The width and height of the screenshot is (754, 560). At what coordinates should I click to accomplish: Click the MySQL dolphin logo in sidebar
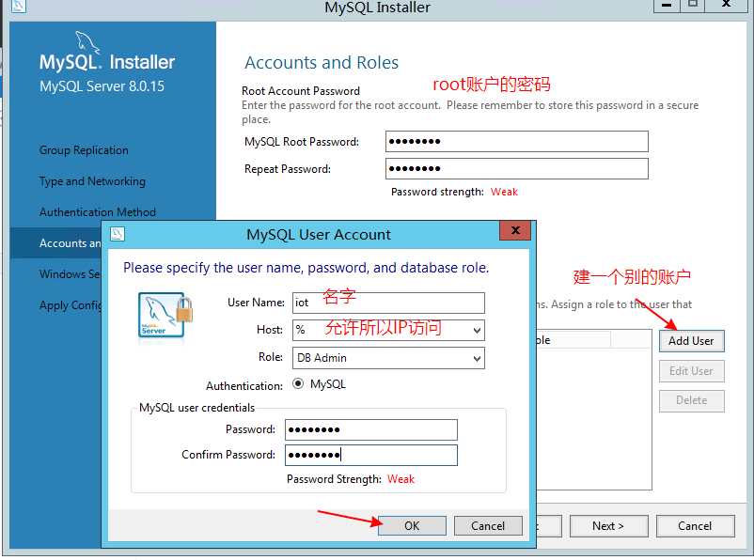click(x=87, y=42)
